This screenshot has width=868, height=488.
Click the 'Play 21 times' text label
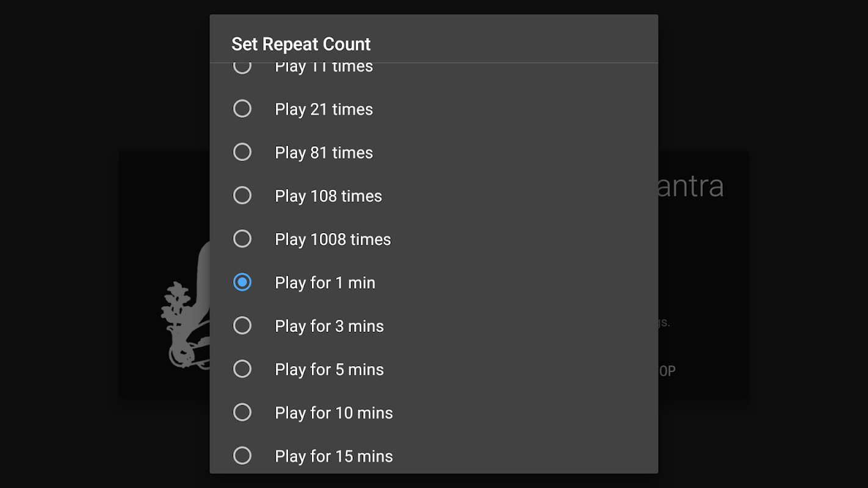324,109
